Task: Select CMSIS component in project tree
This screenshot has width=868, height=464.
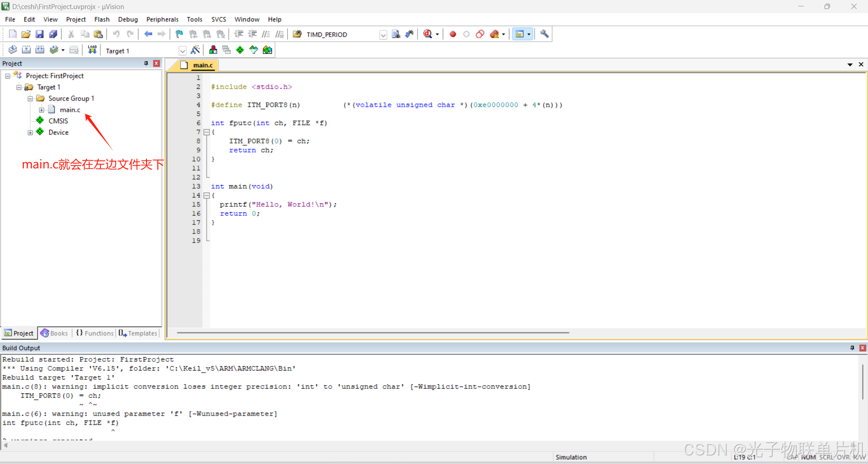Action: click(58, 121)
